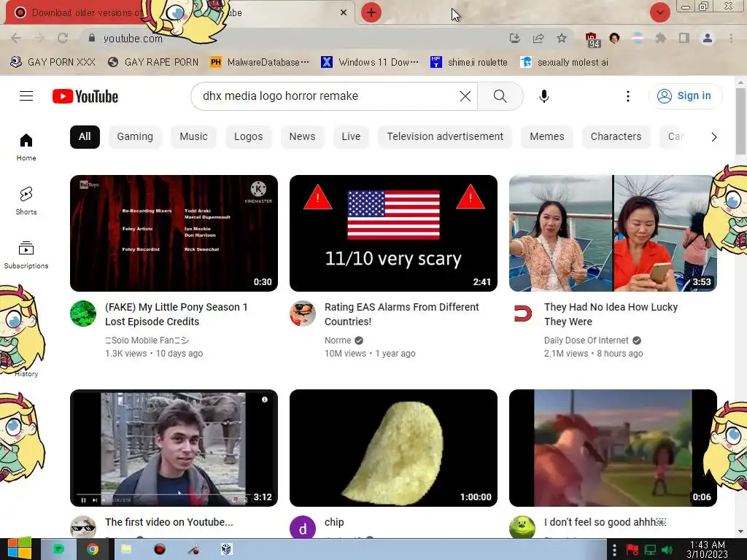747x560 pixels.
Task: Select Television advertisement filter chip
Action: pyautogui.click(x=445, y=136)
